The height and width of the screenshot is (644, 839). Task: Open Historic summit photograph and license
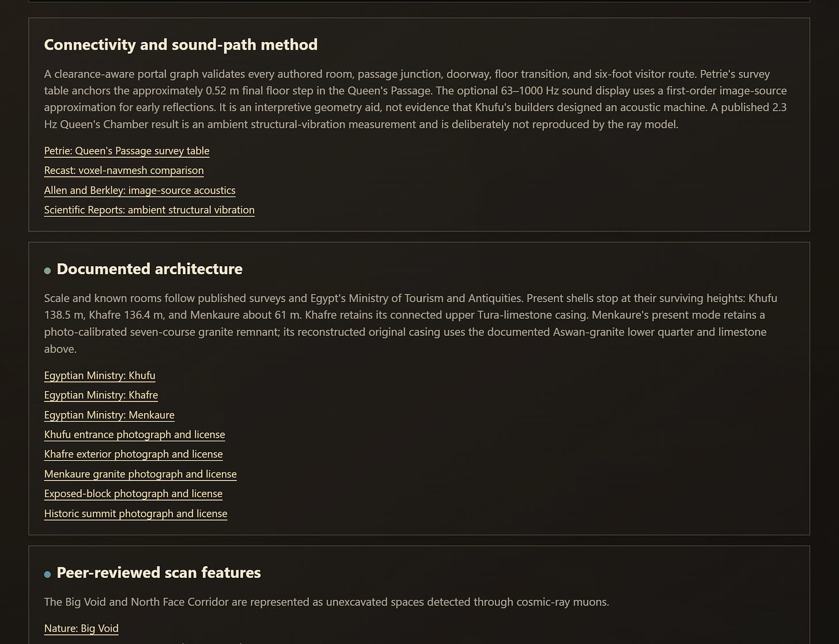pyautogui.click(x=136, y=513)
